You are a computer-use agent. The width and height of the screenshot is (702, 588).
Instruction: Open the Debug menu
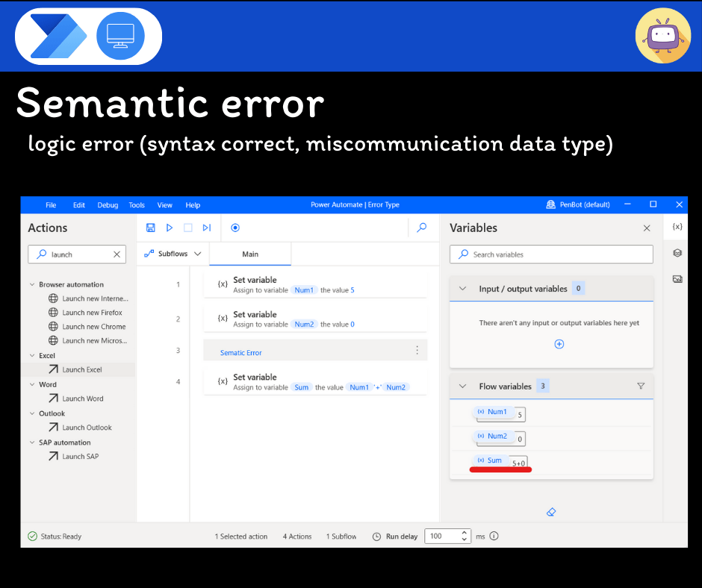click(x=108, y=205)
